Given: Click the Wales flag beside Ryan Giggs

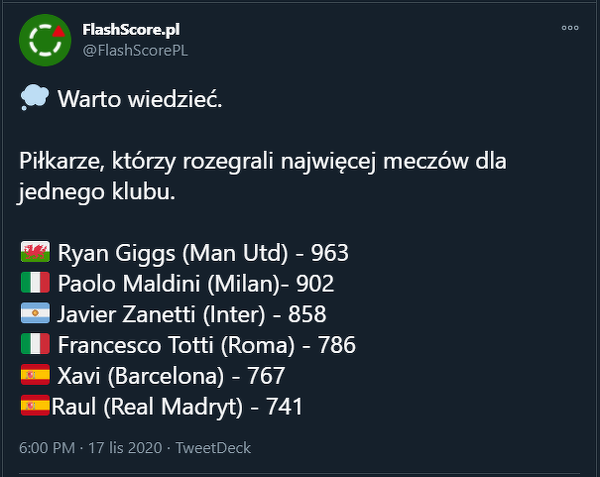Looking at the screenshot, I should coord(35,252).
